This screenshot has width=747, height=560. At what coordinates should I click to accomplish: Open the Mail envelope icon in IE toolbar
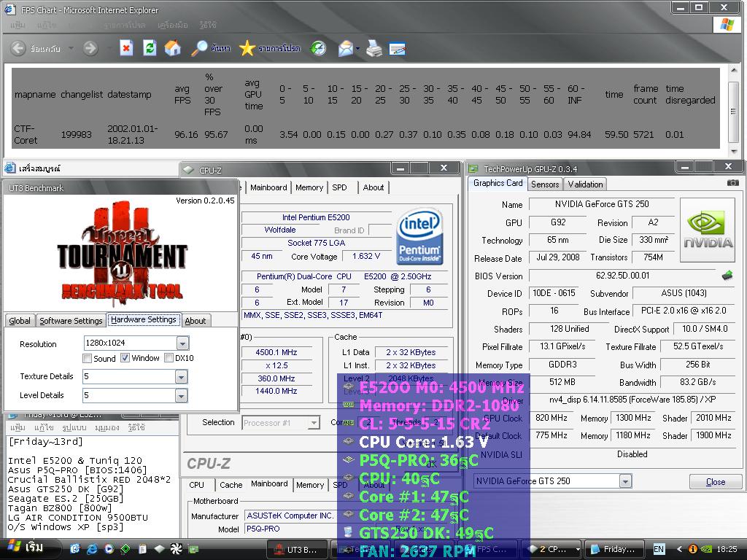coord(346,48)
